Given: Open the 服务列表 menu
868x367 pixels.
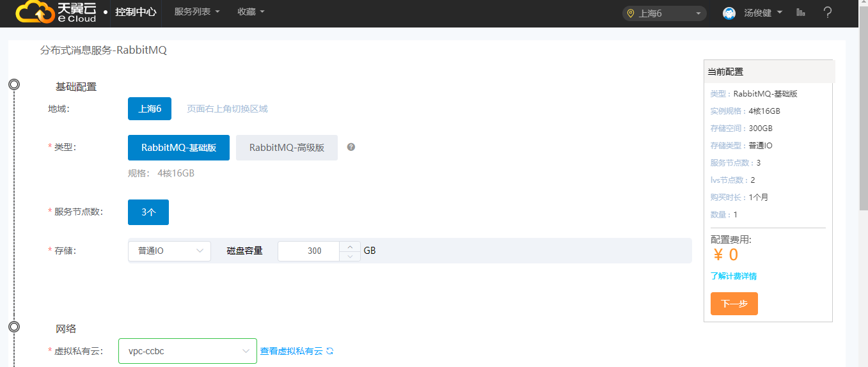Looking at the screenshot, I should (197, 12).
